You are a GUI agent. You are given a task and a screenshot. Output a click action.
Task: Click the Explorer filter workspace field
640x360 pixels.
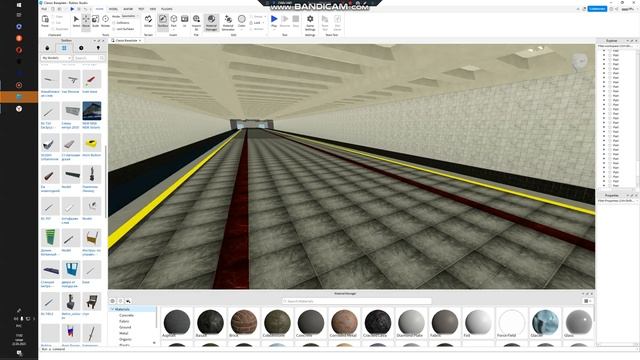pos(616,46)
